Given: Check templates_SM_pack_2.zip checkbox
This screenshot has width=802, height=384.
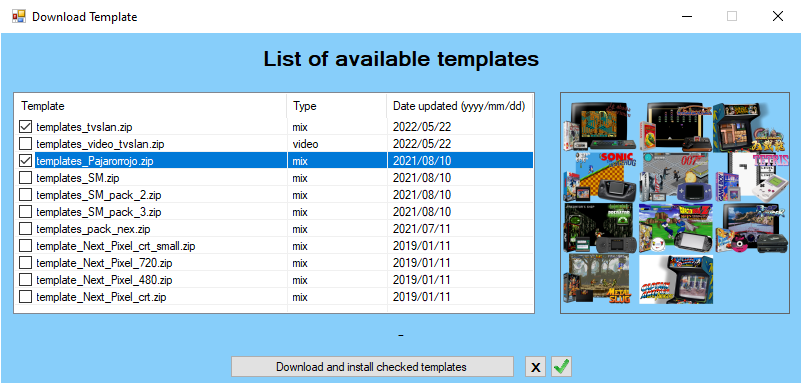Looking at the screenshot, I should pyautogui.click(x=25, y=195).
